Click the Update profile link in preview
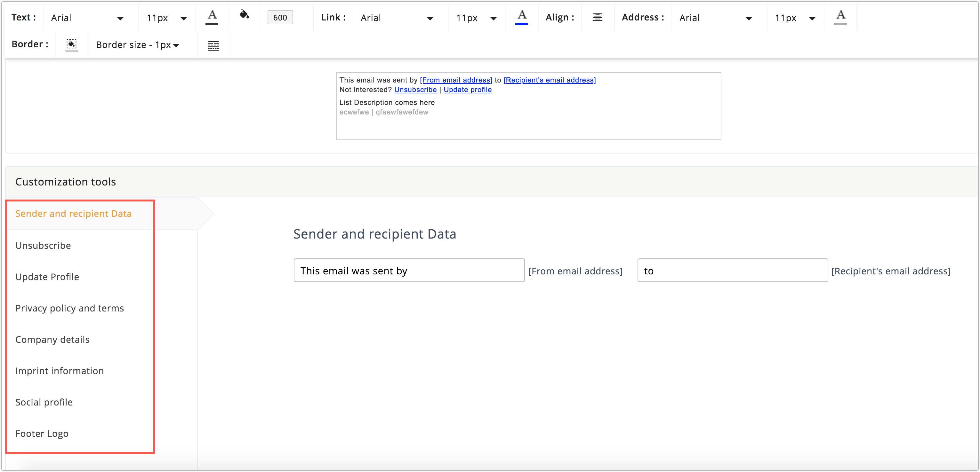This screenshot has width=980, height=472. (x=467, y=90)
